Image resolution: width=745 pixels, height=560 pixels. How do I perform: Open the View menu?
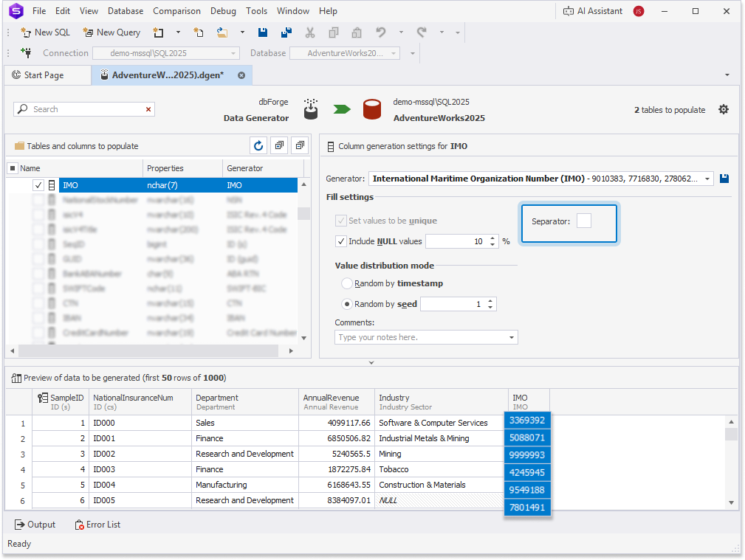pyautogui.click(x=89, y=11)
